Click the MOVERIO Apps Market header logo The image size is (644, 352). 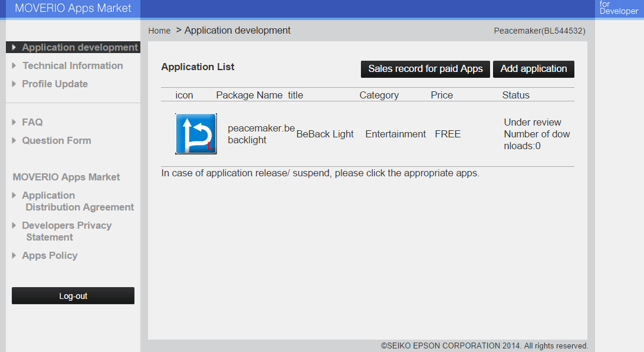[x=73, y=8]
